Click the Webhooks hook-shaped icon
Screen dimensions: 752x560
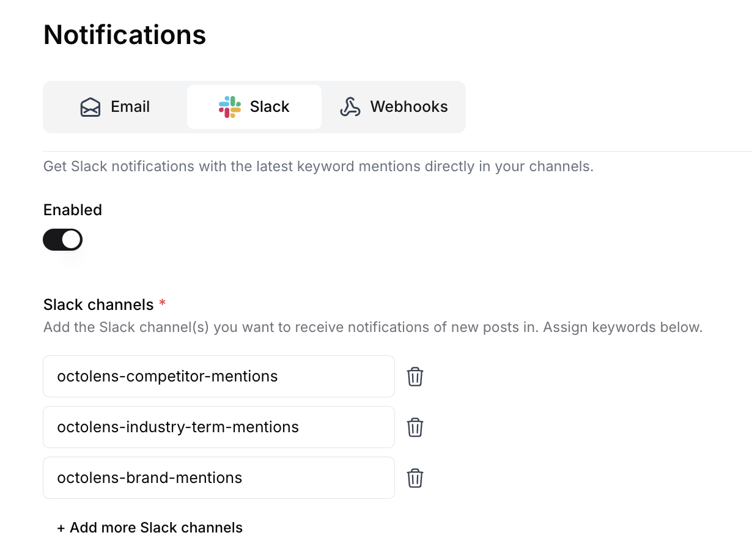350,107
